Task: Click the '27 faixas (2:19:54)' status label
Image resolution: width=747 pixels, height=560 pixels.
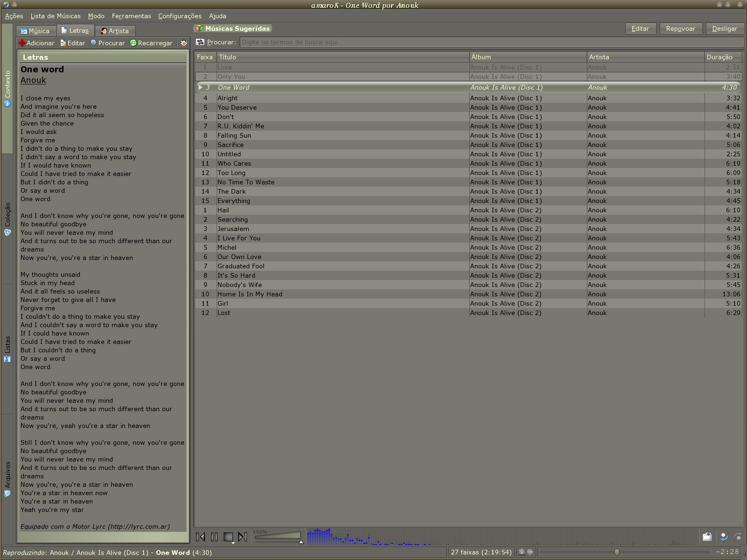Action: pyautogui.click(x=481, y=552)
